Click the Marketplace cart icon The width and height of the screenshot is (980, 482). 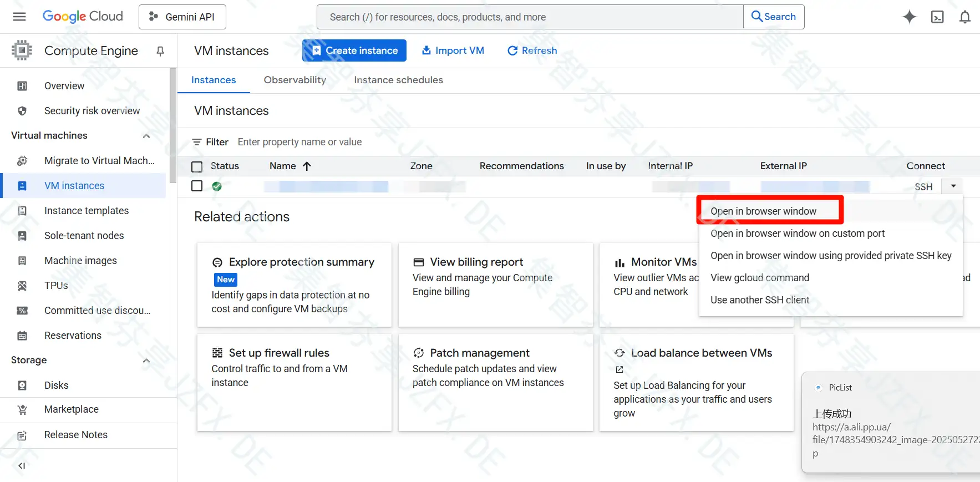[22, 410]
